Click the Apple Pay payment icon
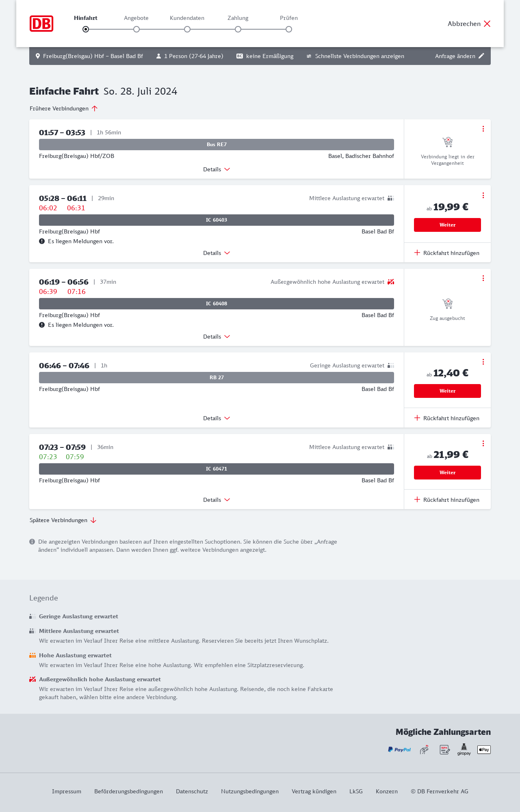The width and height of the screenshot is (520, 812). [484, 749]
